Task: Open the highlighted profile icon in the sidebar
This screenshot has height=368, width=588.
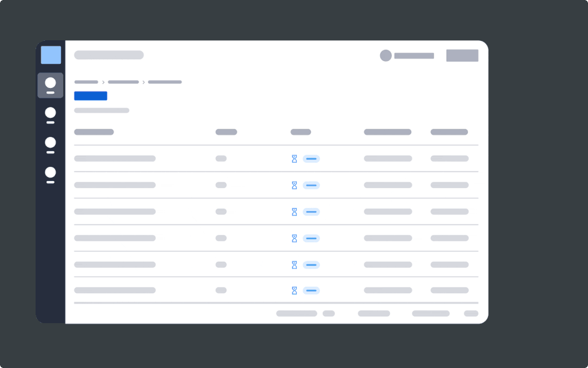Action: tap(51, 85)
